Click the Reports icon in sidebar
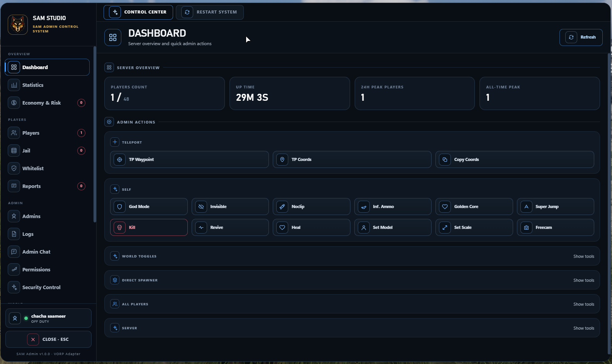 [x=14, y=186]
